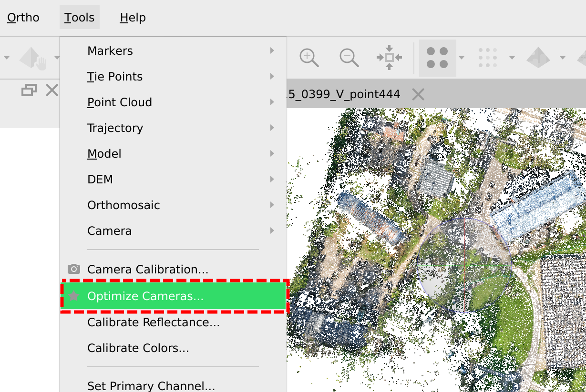Screen dimensions: 586x392
Task: Open the DEM submenu
Action: (174, 179)
